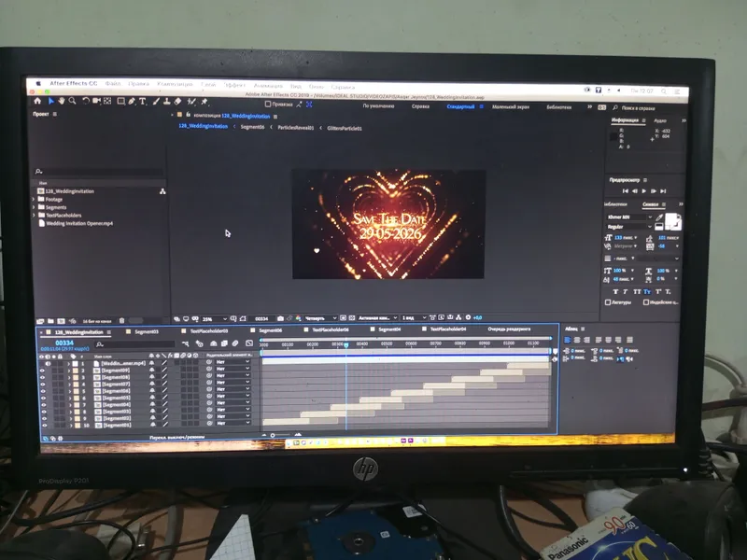The width and height of the screenshot is (747, 560).
Task: Hide layer Segment09 with its eye
Action: (x=42, y=371)
